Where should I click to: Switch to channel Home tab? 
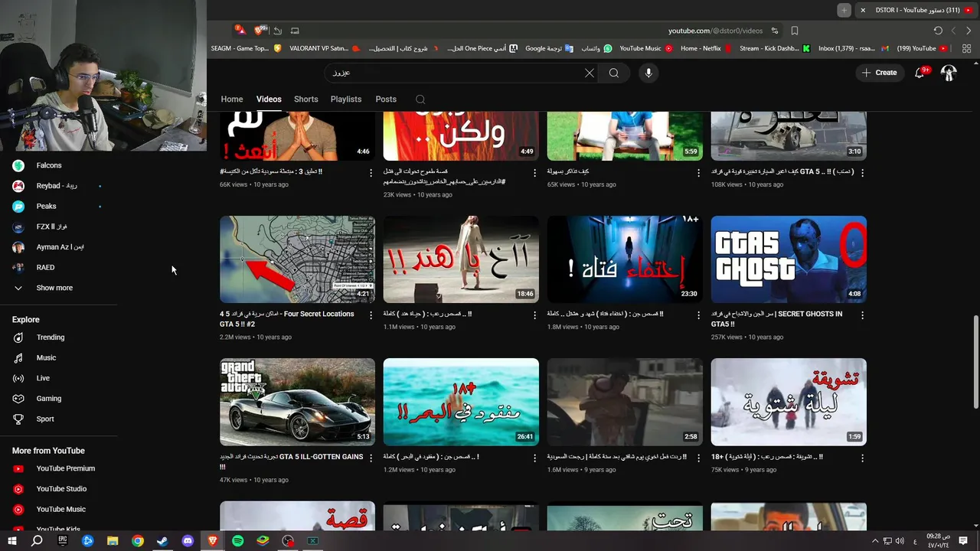[x=232, y=99]
